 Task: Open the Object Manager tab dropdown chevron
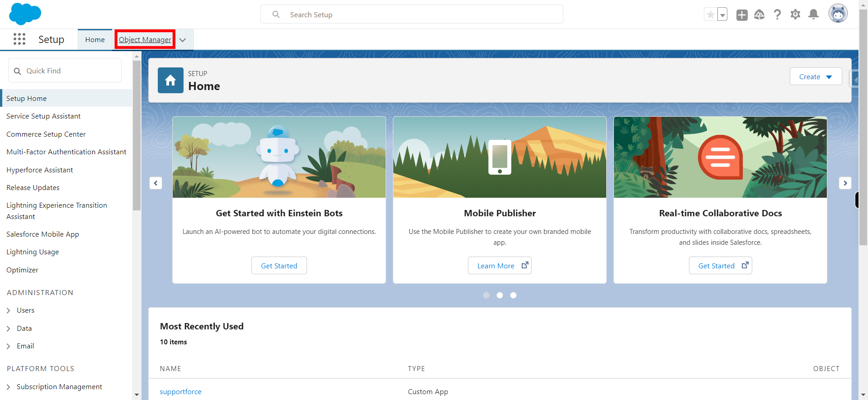[x=183, y=40]
